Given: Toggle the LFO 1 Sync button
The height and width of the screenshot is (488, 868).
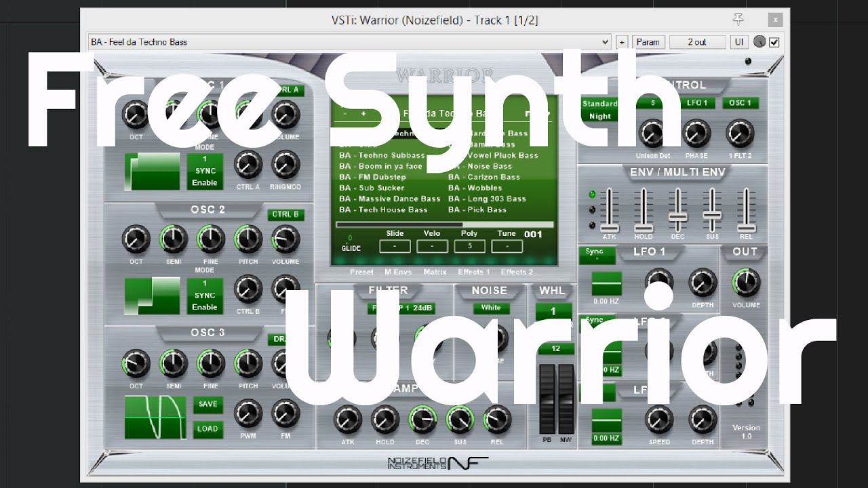Looking at the screenshot, I should [597, 255].
